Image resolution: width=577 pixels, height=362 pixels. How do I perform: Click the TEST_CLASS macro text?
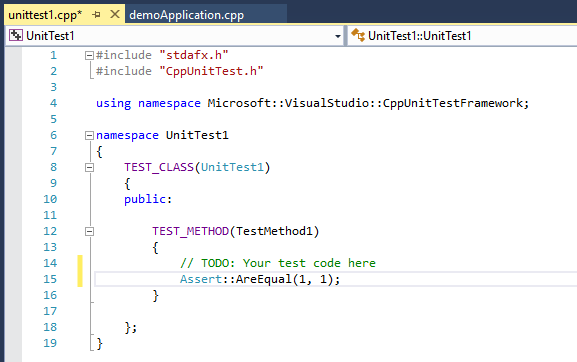159,167
